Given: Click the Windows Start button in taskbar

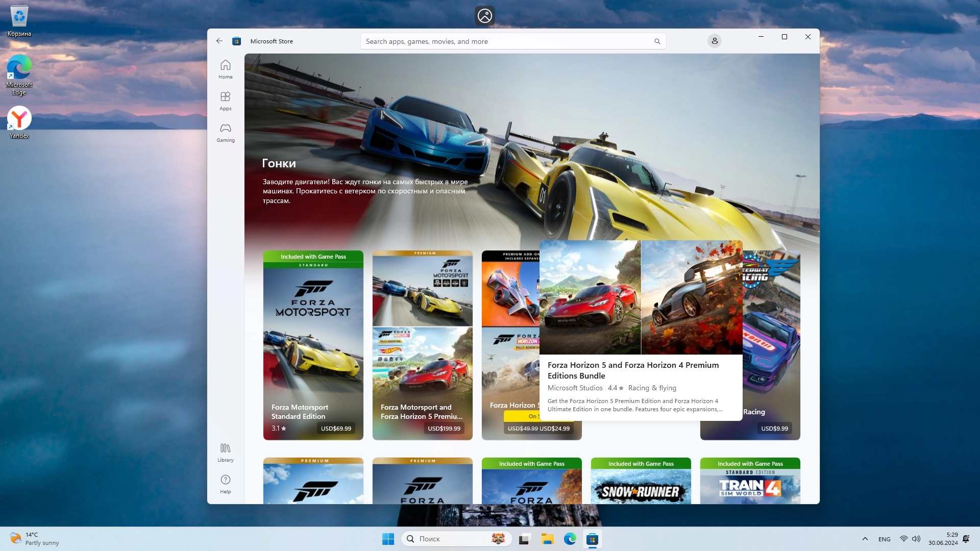Looking at the screenshot, I should tap(388, 539).
